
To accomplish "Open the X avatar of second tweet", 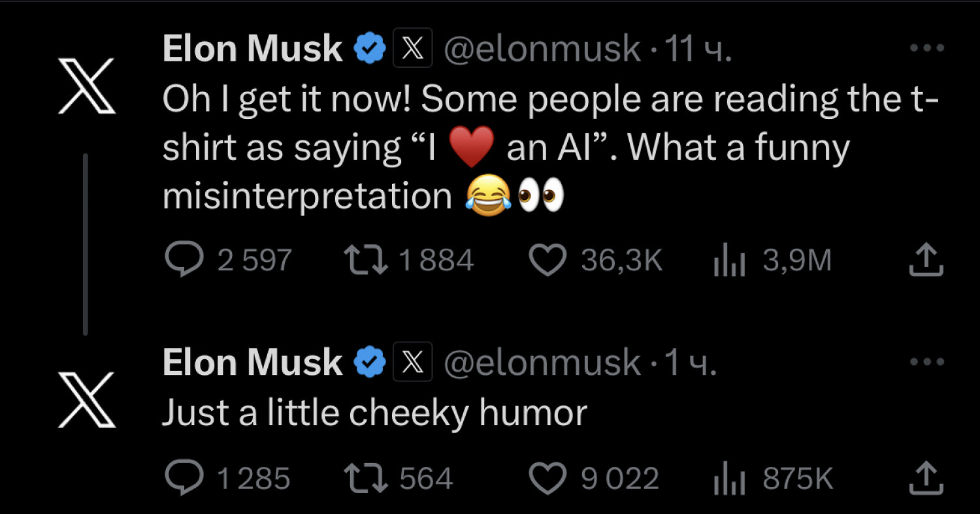I will [86, 399].
